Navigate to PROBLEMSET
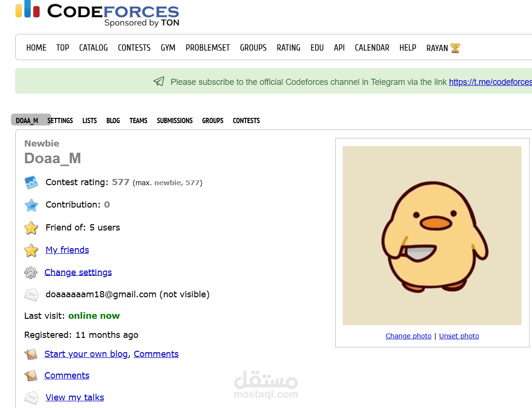The image size is (532, 408). point(208,48)
